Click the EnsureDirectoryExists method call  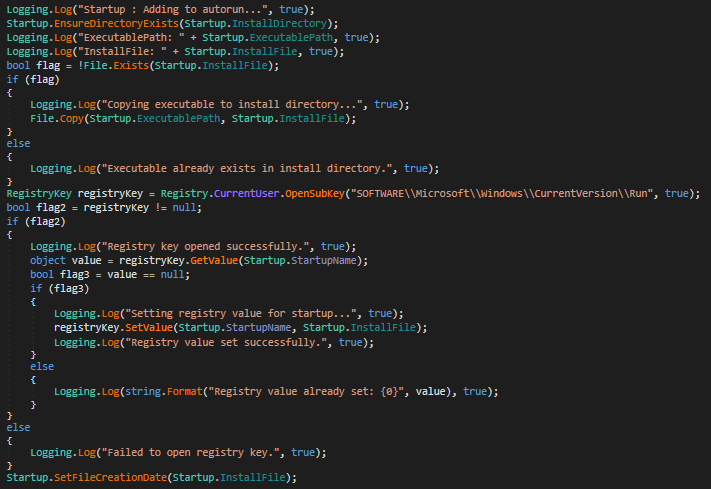click(x=114, y=23)
